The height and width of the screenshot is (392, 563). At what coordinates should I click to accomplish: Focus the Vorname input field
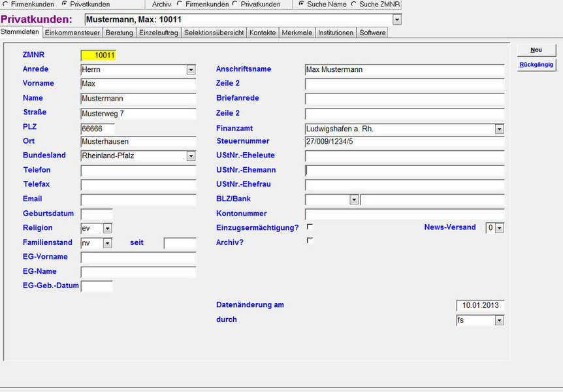(138, 84)
